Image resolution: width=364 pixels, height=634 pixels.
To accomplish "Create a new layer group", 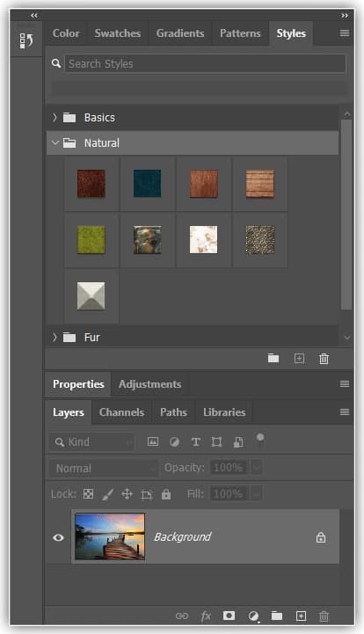I will [x=277, y=616].
